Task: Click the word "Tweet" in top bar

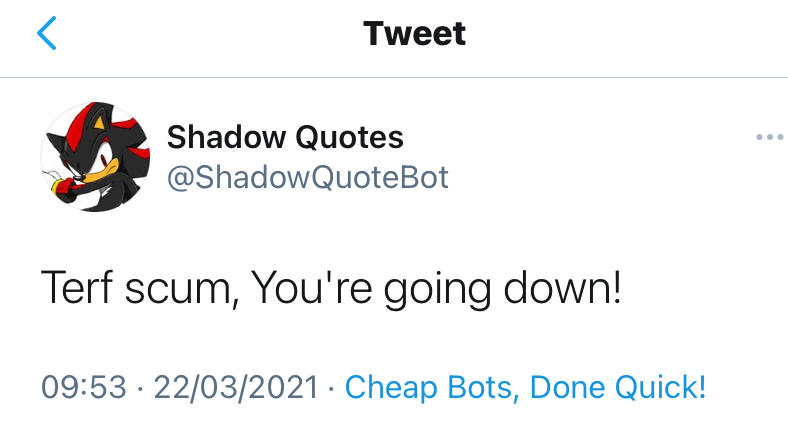Action: click(414, 34)
